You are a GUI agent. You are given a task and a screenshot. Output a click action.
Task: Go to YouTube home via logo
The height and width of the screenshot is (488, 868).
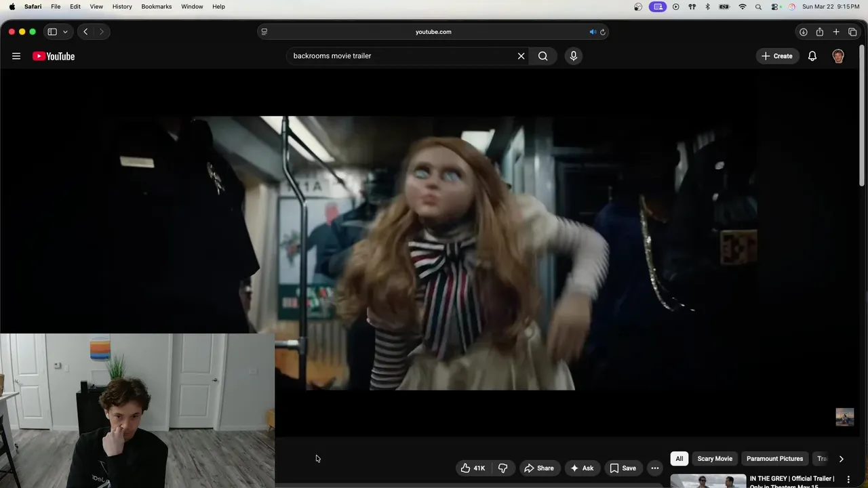pos(54,56)
